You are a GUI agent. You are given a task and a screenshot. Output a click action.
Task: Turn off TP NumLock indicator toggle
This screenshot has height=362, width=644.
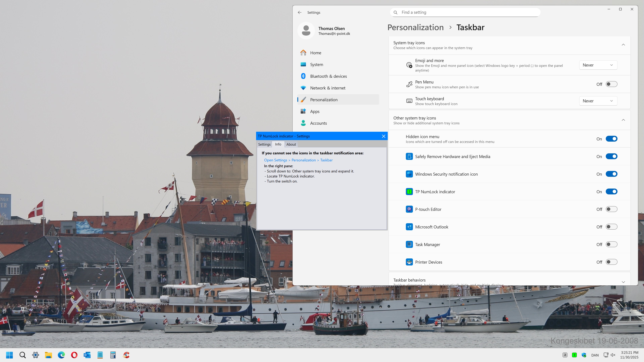611,192
